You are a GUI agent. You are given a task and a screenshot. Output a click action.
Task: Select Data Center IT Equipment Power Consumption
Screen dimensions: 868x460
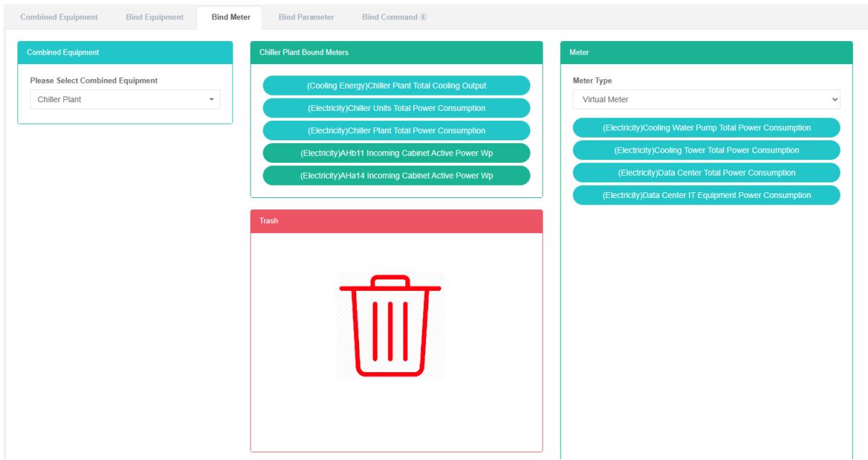706,195
